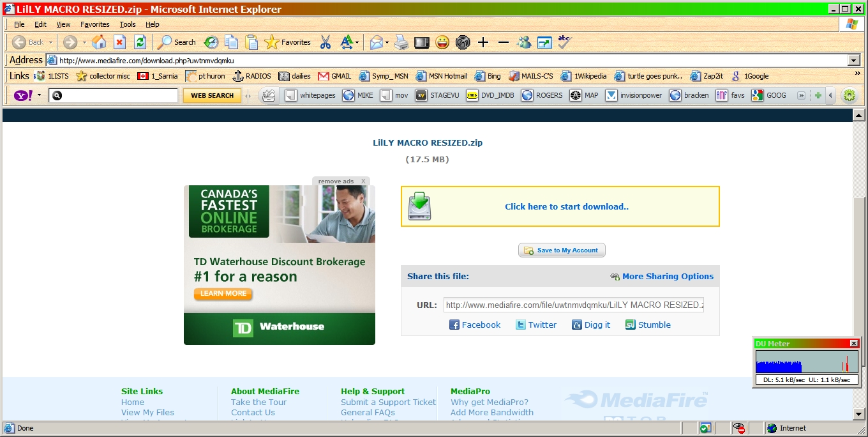This screenshot has width=868, height=437.
Task: Open the Yahoo! toolbar dropdown arrow
Action: (x=39, y=95)
